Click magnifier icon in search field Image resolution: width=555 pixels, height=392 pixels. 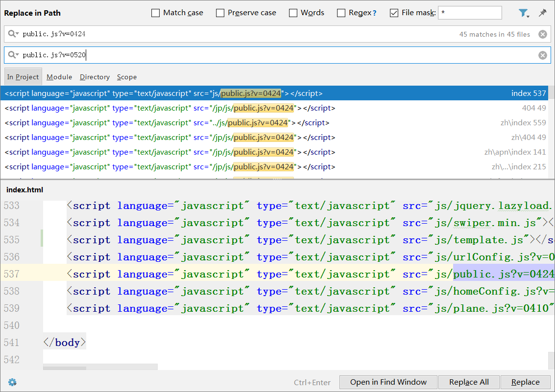[13, 34]
